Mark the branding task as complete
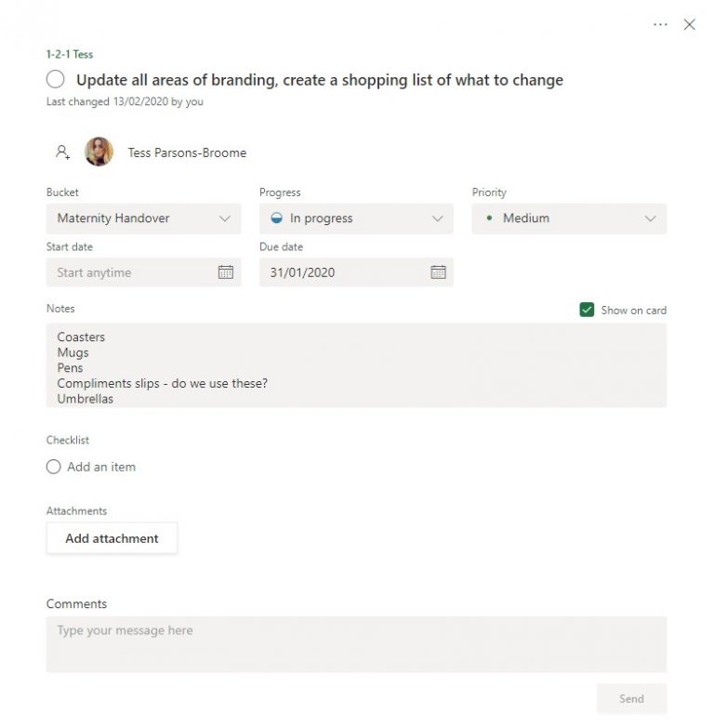 click(x=56, y=80)
